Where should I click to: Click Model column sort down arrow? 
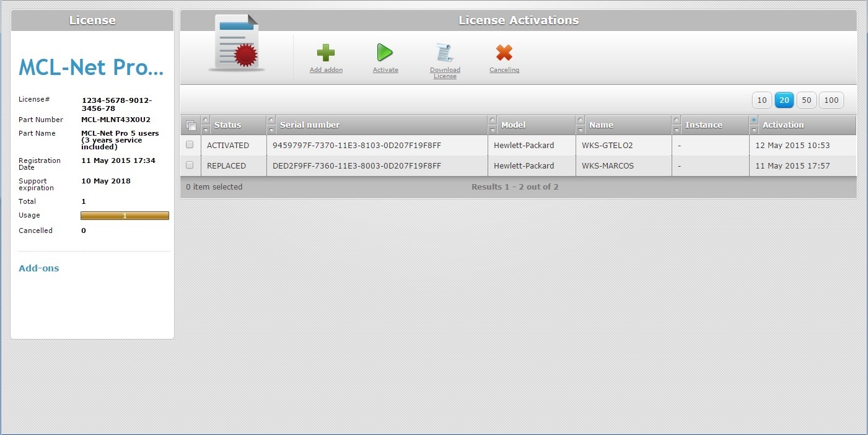pos(493,130)
